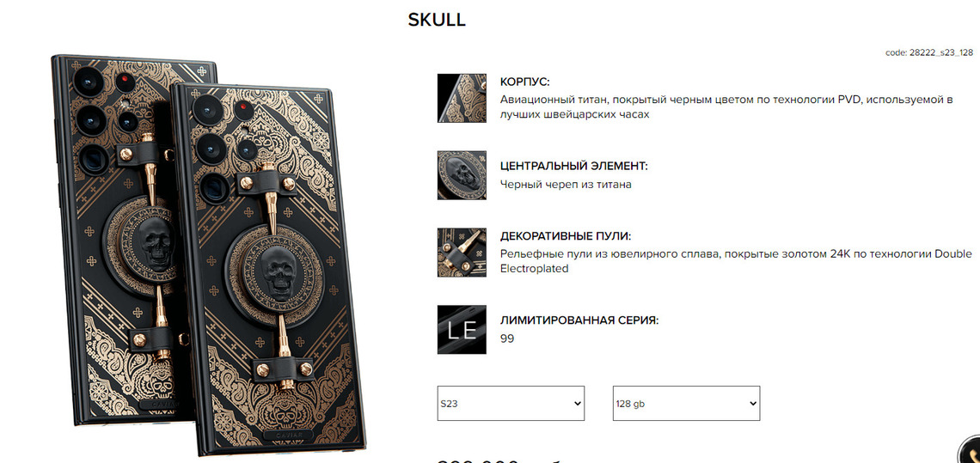The width and height of the screenshot is (980, 463).
Task: Click the LE limited edition icon
Action: pyautogui.click(x=462, y=329)
